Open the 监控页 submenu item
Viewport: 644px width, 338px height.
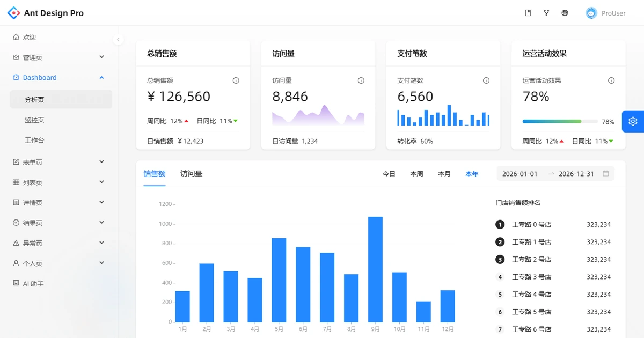coord(61,120)
